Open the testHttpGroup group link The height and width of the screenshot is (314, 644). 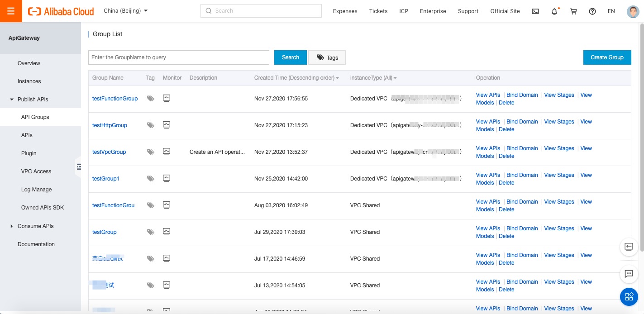pos(110,125)
